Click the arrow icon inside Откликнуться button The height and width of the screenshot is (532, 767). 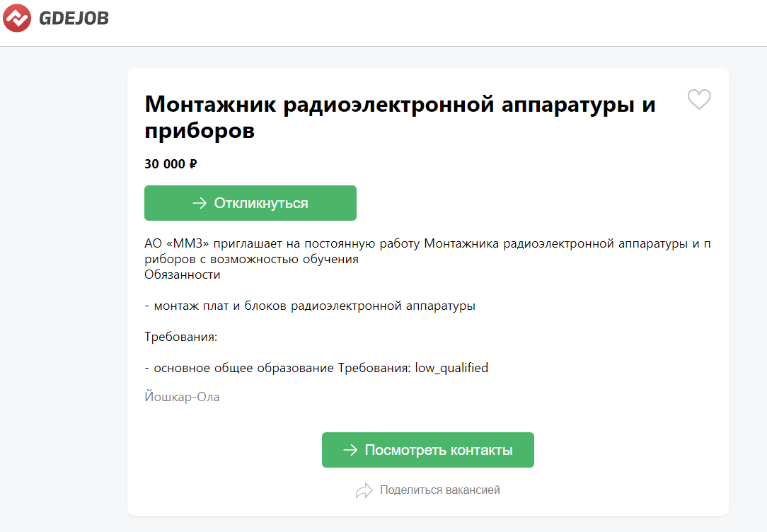point(200,203)
